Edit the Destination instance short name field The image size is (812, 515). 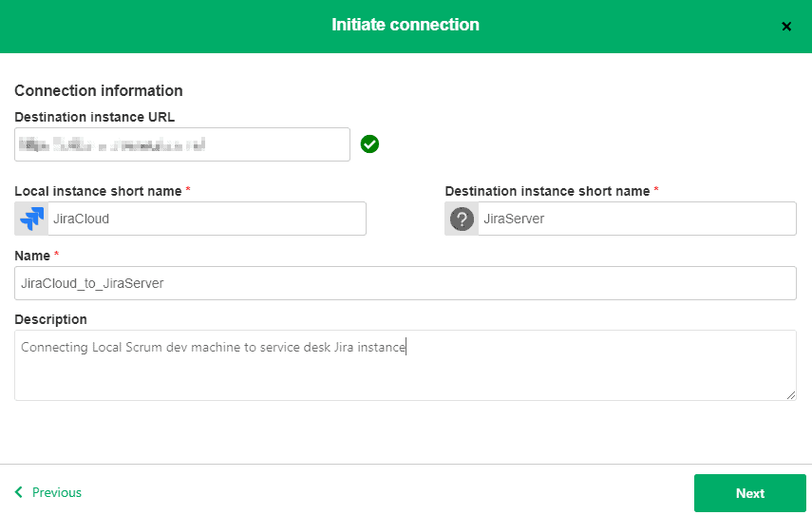point(637,219)
